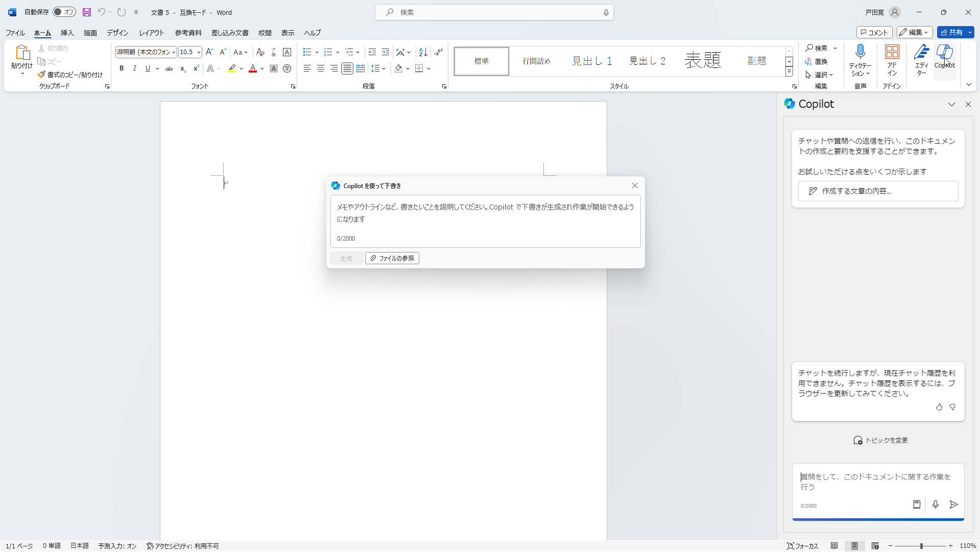The height and width of the screenshot is (552, 980).
Task: Open the Insert tab
Action: 67,33
